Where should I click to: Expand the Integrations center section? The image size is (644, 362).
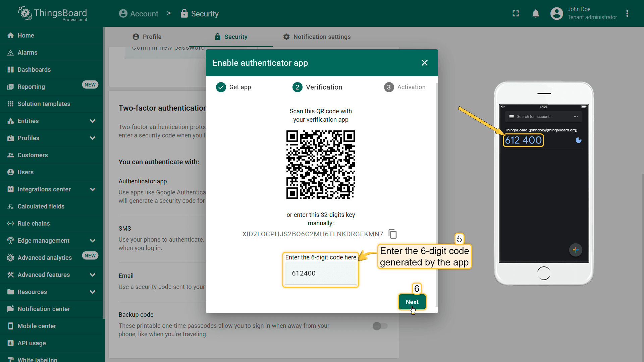tap(93, 189)
